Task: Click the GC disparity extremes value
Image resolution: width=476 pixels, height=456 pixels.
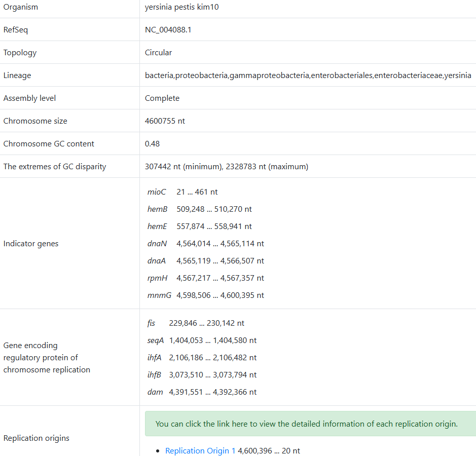Action: [227, 167]
